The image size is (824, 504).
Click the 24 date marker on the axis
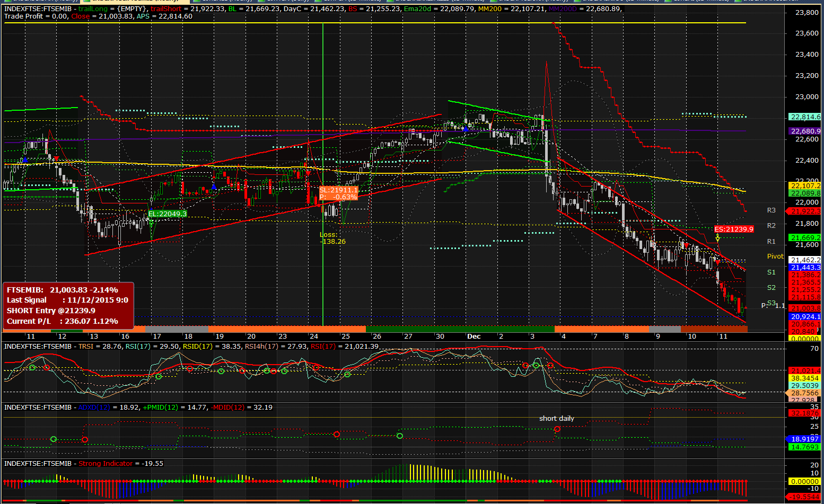pyautogui.click(x=314, y=337)
